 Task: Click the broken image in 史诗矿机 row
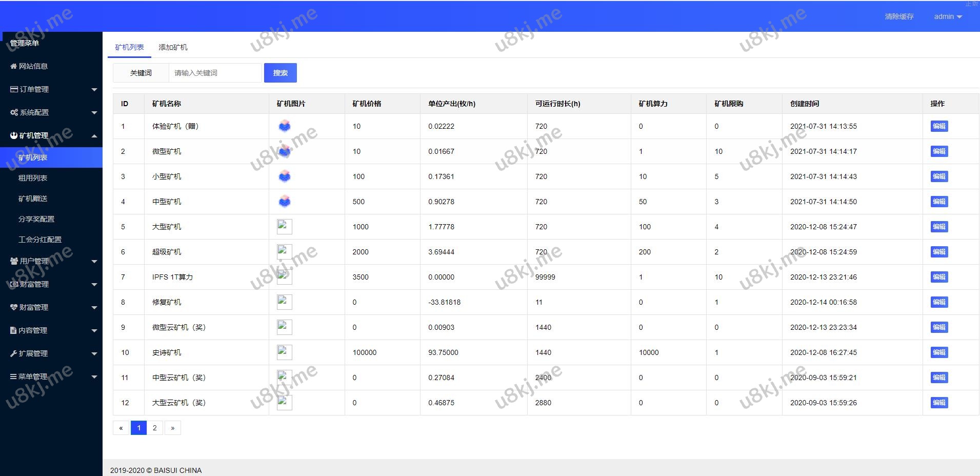[284, 352]
